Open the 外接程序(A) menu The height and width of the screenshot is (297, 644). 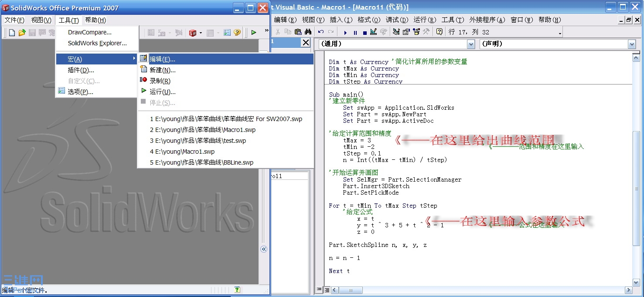tap(487, 20)
